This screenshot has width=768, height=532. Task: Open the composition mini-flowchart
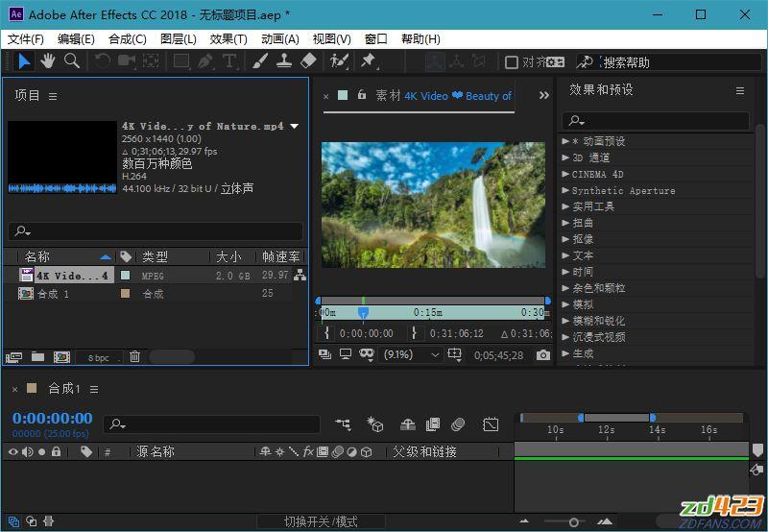point(343,423)
